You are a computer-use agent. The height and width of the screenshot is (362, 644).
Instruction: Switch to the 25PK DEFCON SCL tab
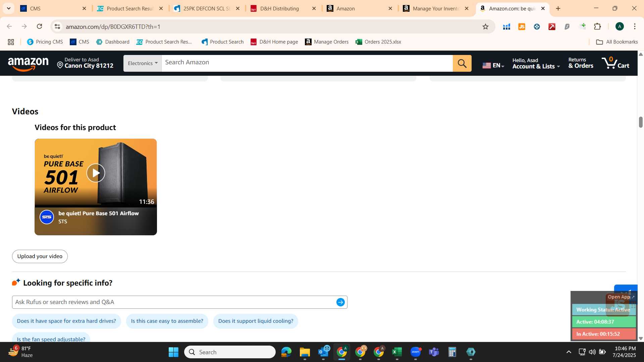(x=207, y=8)
